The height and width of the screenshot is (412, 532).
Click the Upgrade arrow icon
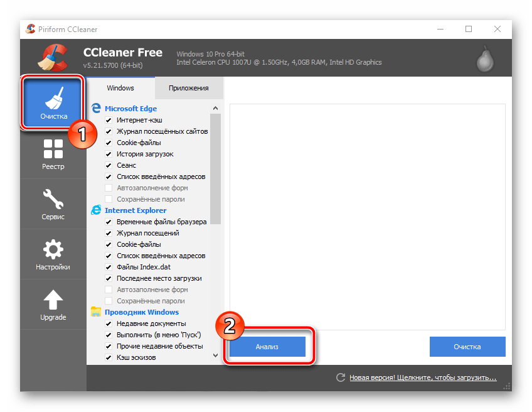click(x=53, y=300)
